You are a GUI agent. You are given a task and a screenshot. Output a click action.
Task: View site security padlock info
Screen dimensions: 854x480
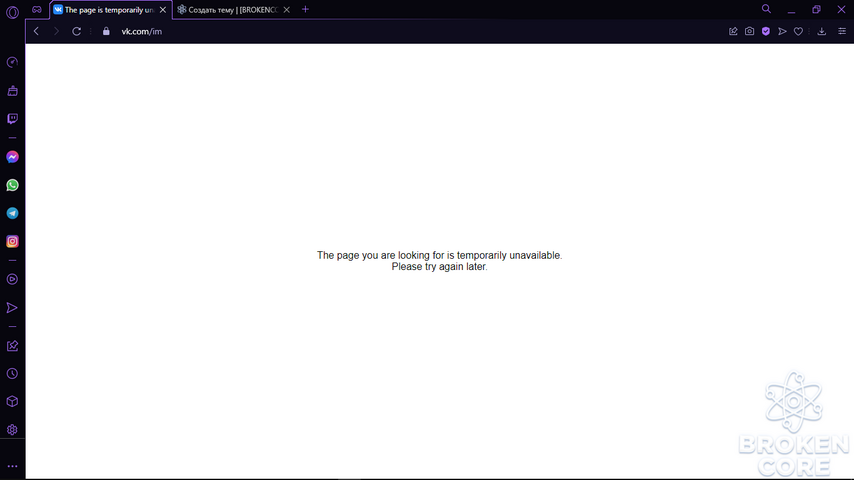[106, 31]
